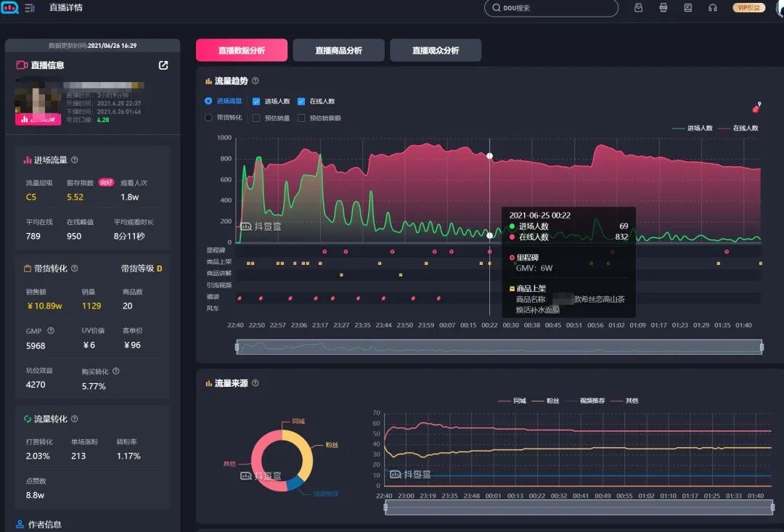
Task: Click first 福袋 marker near 22:40
Action: (x=240, y=298)
